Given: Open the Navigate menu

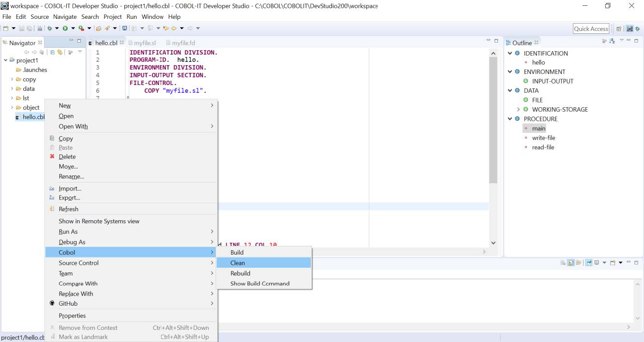Looking at the screenshot, I should click(65, 16).
